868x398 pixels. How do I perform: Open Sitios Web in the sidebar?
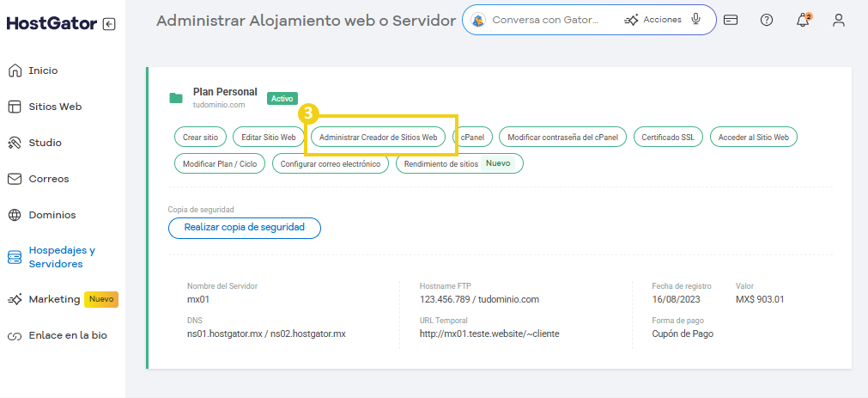click(54, 107)
